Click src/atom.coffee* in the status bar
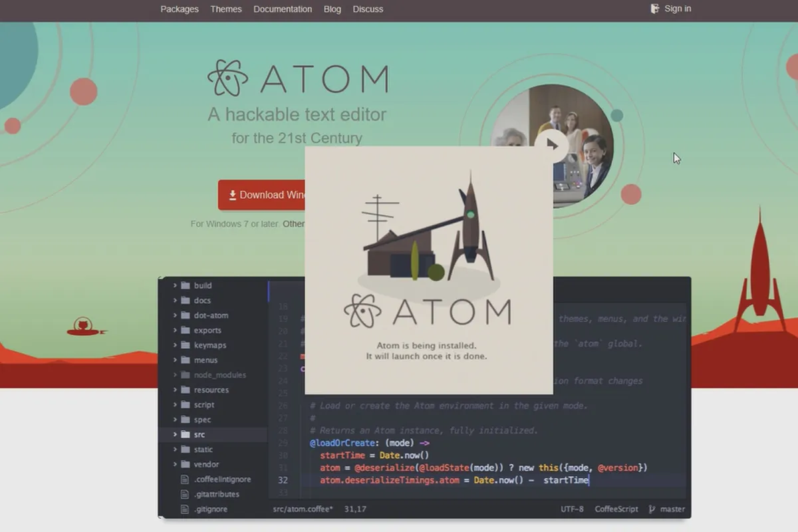This screenshot has height=532, width=798. [303, 509]
